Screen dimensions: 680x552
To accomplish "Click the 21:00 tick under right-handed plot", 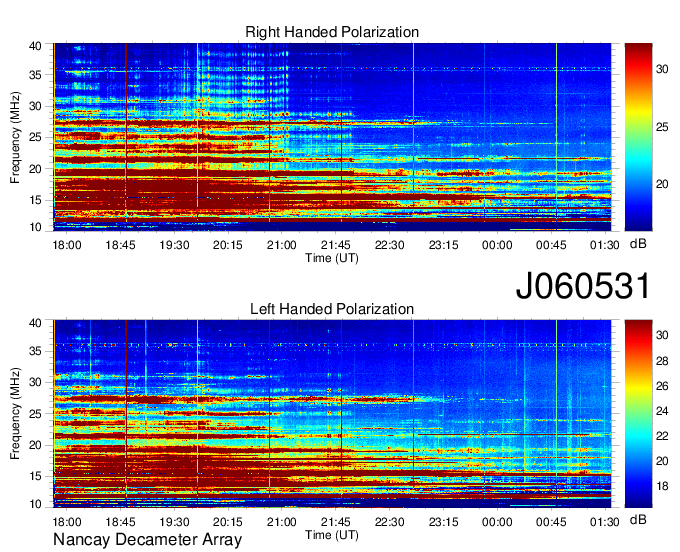I will click(x=282, y=245).
